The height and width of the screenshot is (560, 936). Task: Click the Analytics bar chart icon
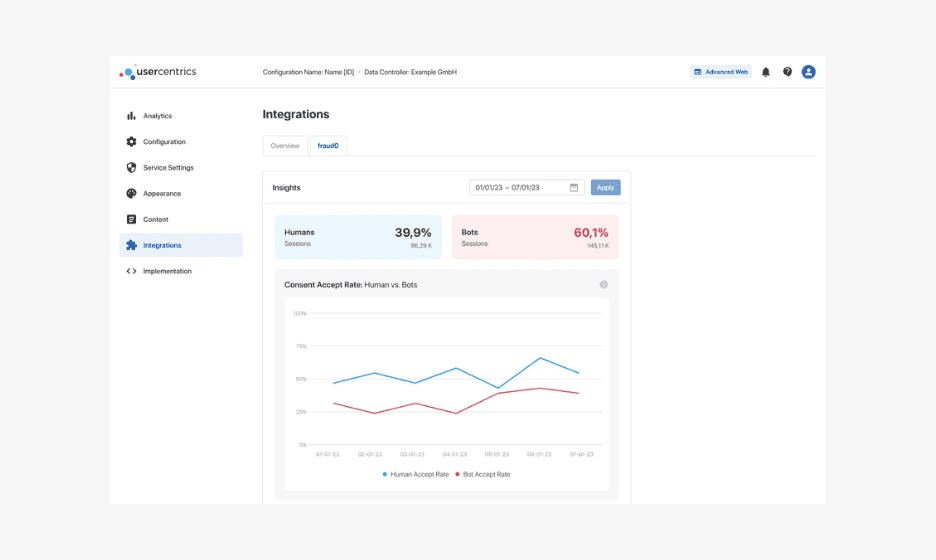pos(131,116)
